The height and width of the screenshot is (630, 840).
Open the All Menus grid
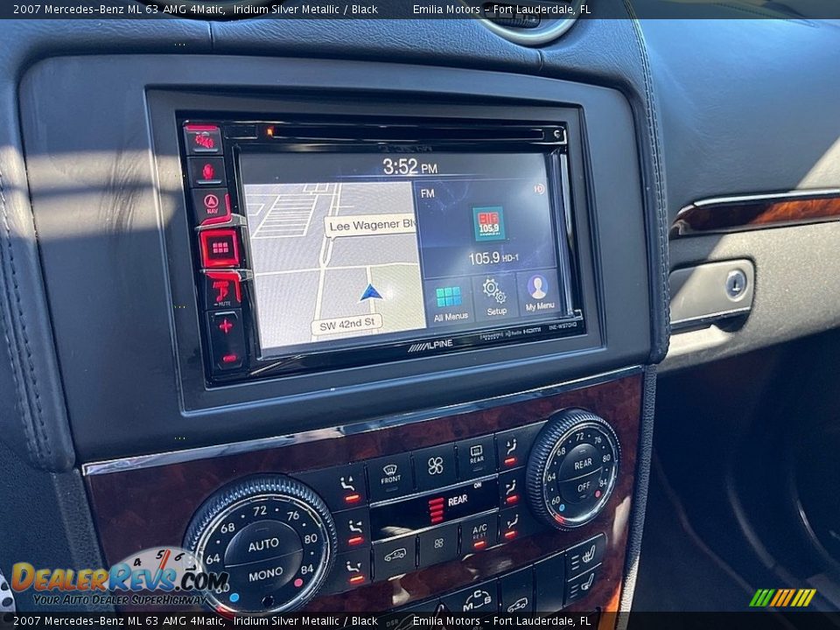pyautogui.click(x=450, y=302)
